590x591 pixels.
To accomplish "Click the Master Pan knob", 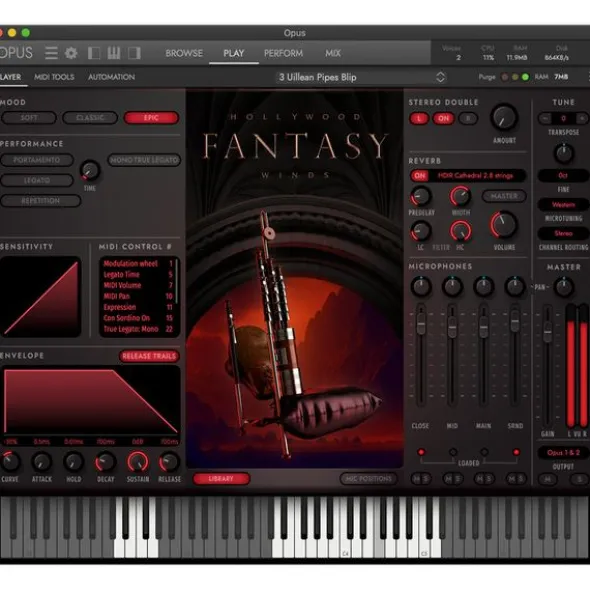I will point(564,287).
